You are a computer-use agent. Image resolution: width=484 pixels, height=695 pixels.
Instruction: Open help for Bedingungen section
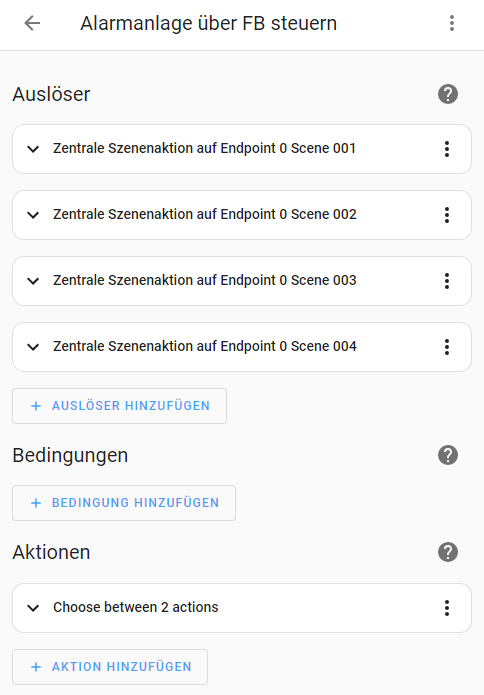(x=448, y=455)
